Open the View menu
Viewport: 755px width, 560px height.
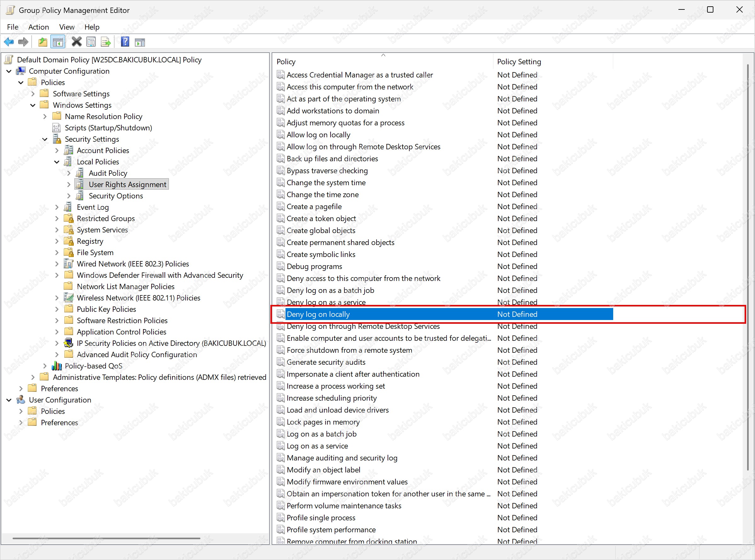[x=67, y=27]
